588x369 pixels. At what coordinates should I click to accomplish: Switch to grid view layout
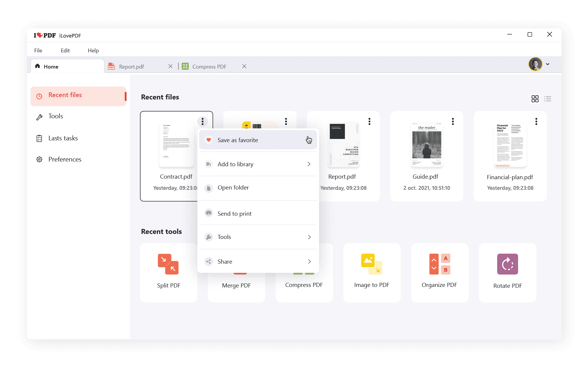coord(535,99)
